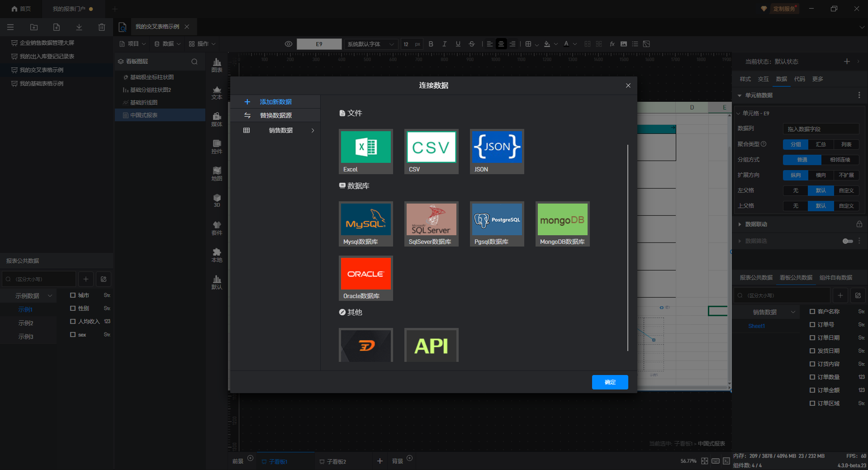Check the 城市 field checkbox
Screen dimensions: 868x470
pyautogui.click(x=72, y=295)
